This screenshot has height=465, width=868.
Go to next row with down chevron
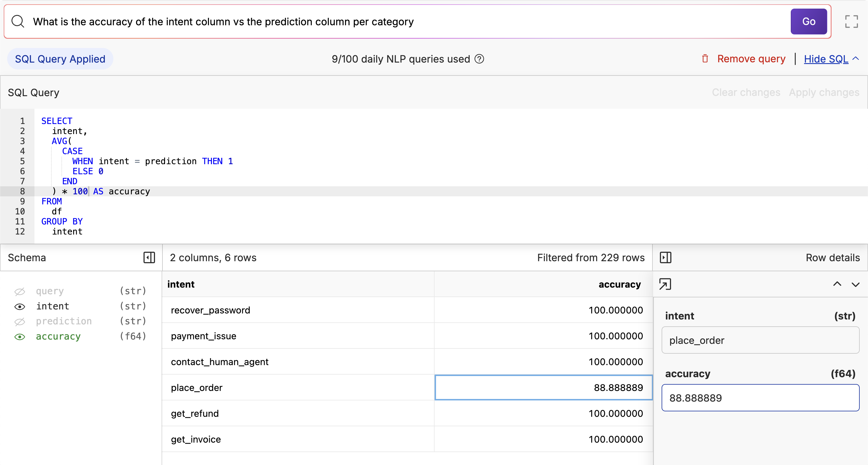tap(856, 284)
